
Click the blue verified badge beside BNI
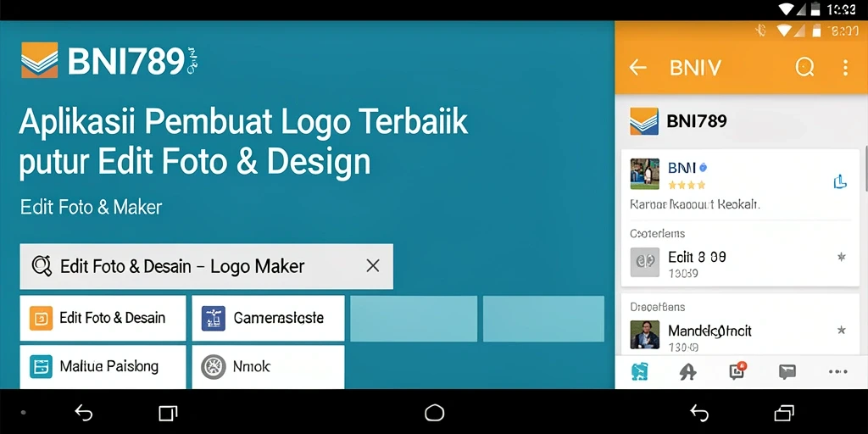(703, 167)
